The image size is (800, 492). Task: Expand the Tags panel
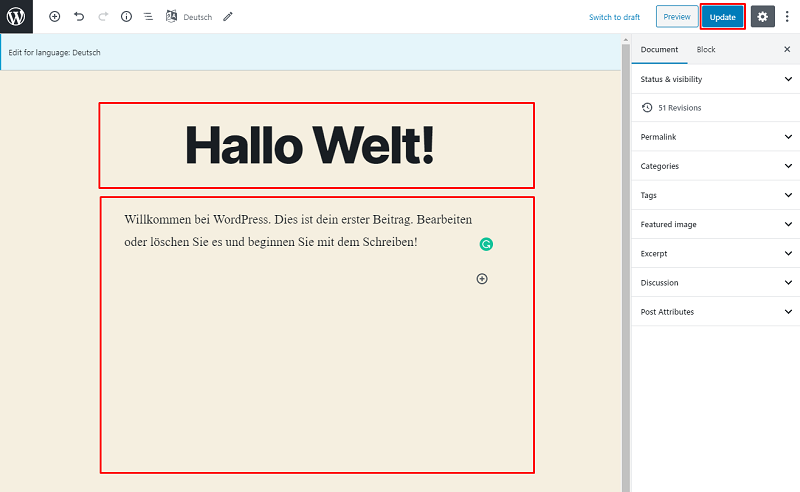pos(716,195)
